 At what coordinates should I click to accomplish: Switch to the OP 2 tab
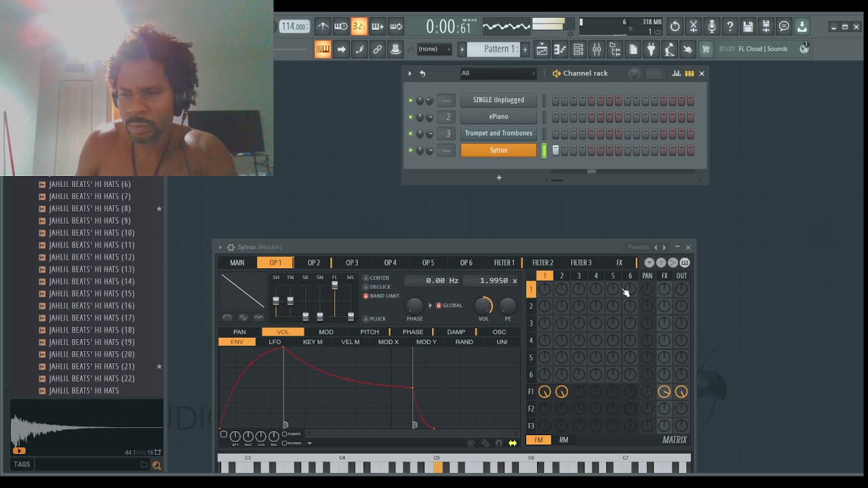(x=314, y=262)
